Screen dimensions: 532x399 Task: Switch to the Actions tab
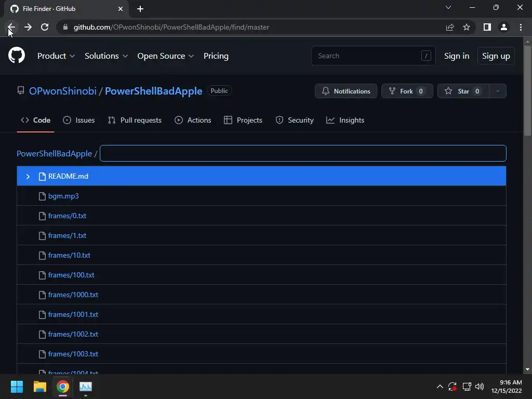[193, 120]
